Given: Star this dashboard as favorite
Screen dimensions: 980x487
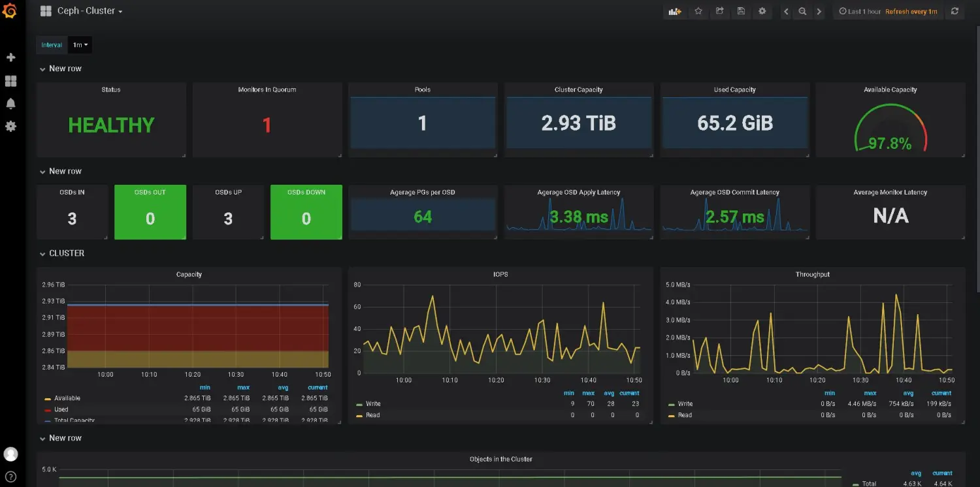Looking at the screenshot, I should (x=698, y=11).
